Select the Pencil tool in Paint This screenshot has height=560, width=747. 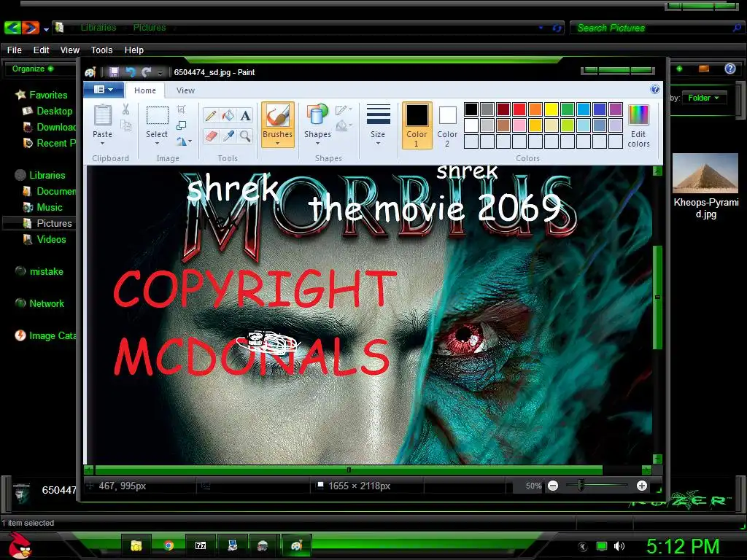click(x=211, y=116)
